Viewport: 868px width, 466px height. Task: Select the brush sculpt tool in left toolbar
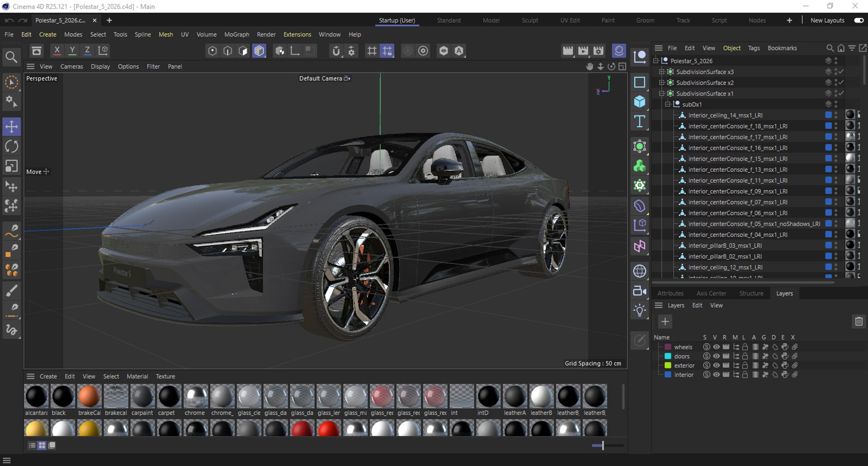coord(11,290)
